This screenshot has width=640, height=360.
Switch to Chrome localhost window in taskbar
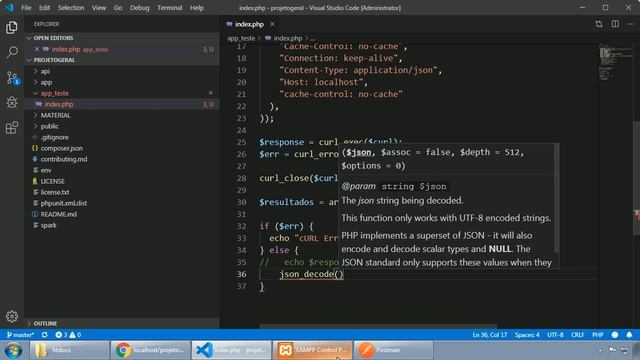click(150, 350)
